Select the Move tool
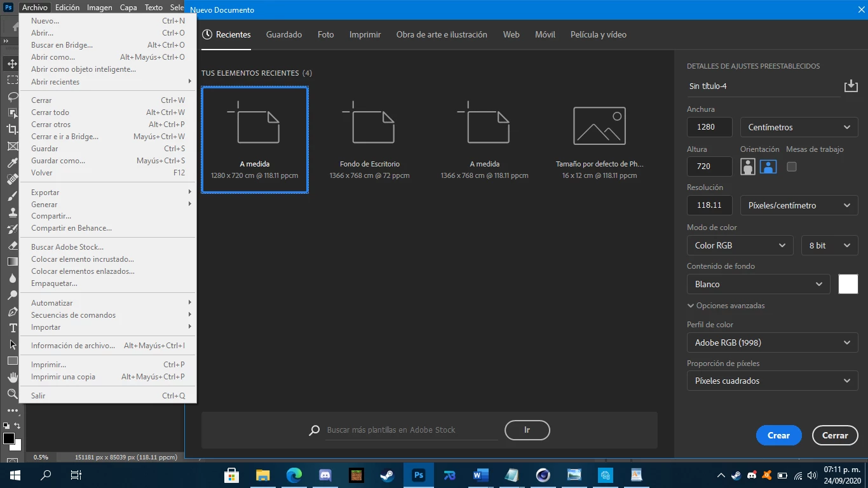This screenshot has width=868, height=488. tap(12, 64)
